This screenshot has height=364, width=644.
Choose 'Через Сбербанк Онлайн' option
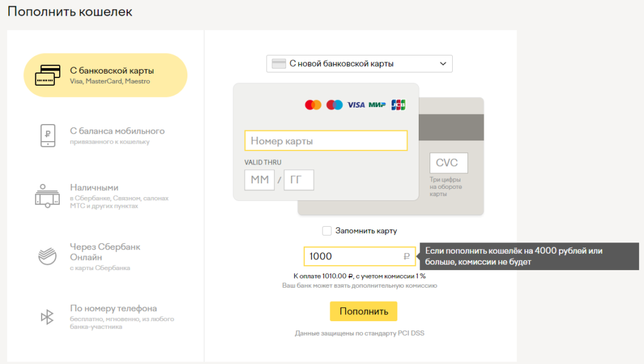tap(105, 252)
